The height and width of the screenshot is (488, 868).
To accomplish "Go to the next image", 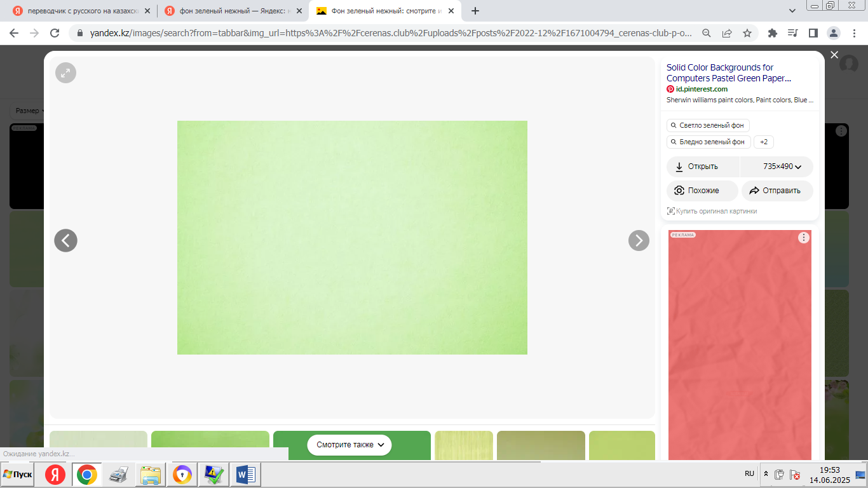I will (x=639, y=240).
